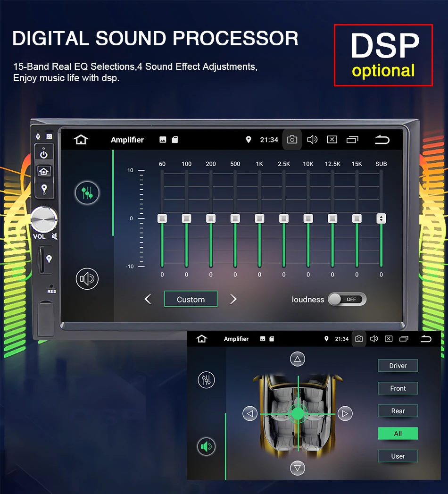Tap the screenshot camera icon in main screen
This screenshot has height=494, width=448.
[292, 139]
